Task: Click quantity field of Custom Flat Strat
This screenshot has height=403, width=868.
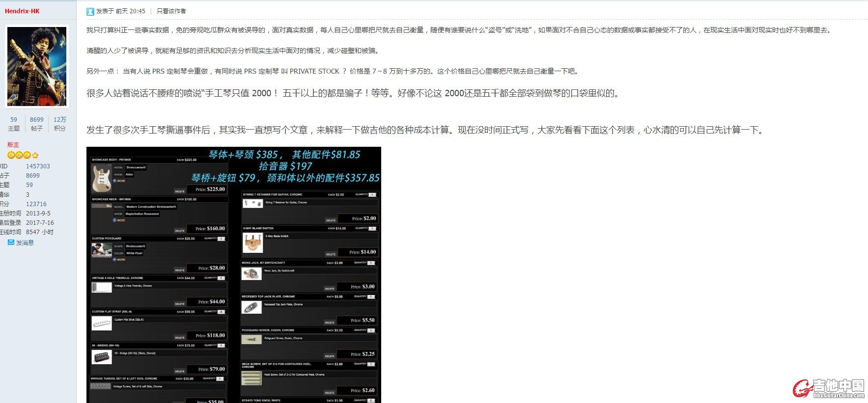Action: pos(221,312)
